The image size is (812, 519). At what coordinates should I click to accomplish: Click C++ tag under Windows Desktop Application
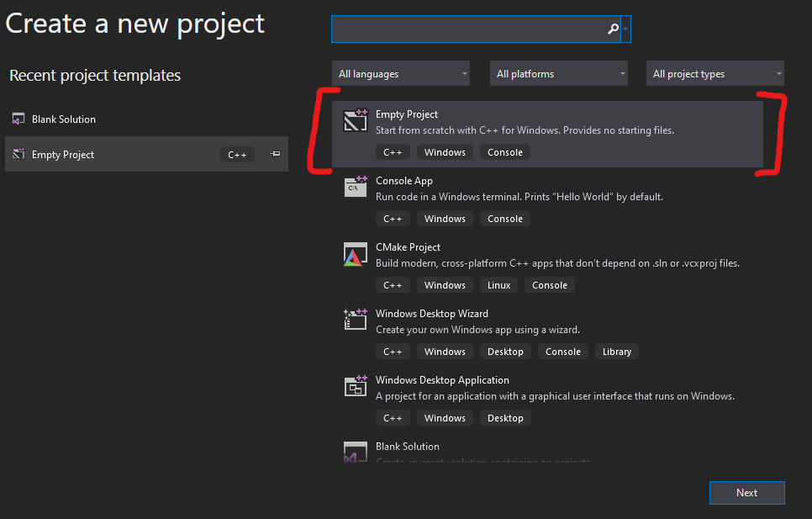coord(393,418)
